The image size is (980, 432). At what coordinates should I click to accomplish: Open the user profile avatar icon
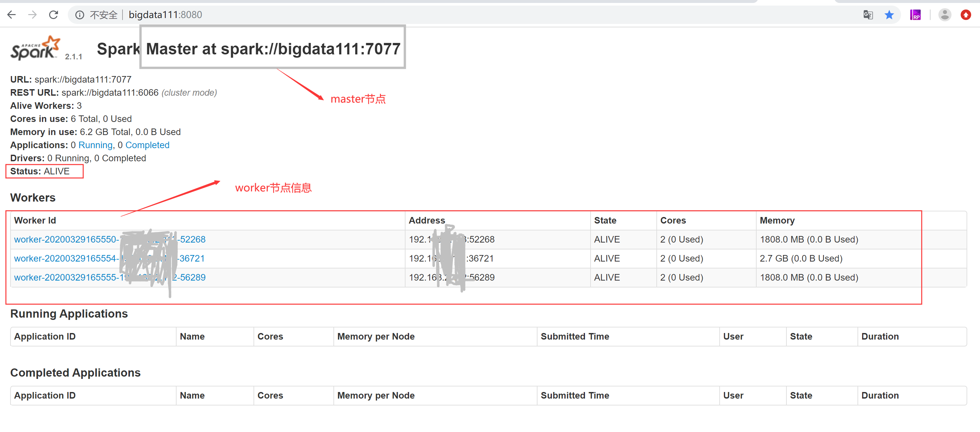(945, 15)
